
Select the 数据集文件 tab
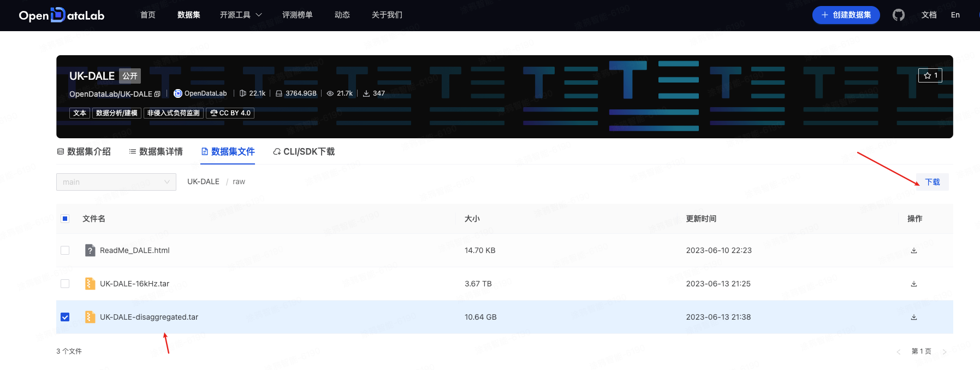click(228, 151)
